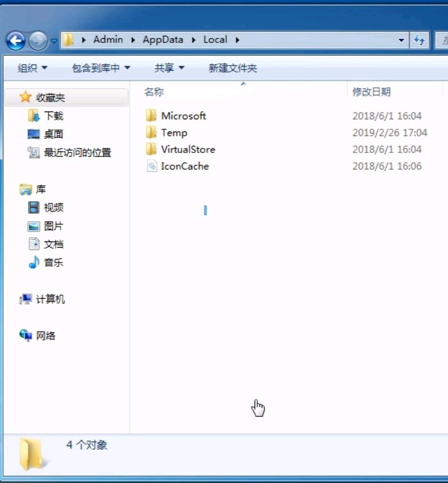448x483 pixels.
Task: Click the star icon beside 收藏夹
Action: click(25, 97)
